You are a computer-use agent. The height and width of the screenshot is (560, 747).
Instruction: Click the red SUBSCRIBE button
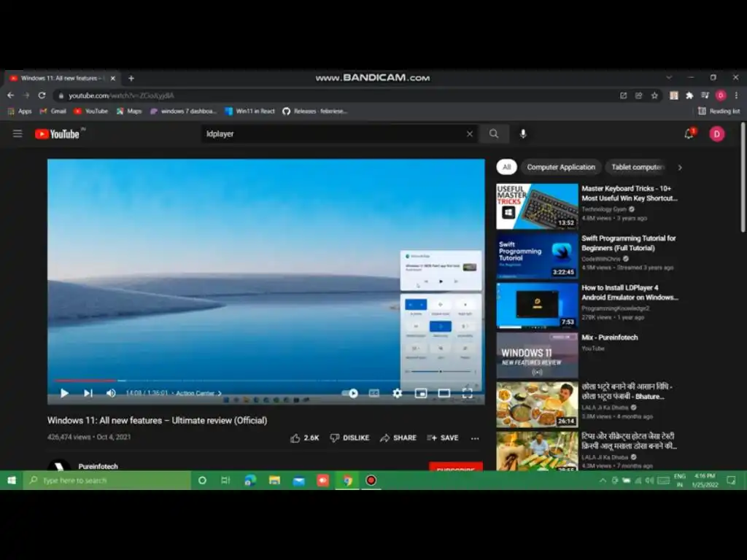click(455, 467)
